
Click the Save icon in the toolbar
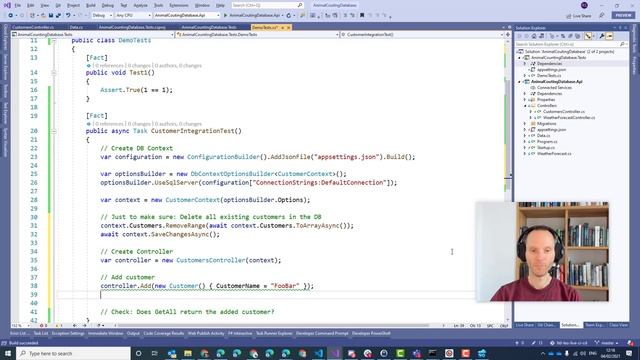(x=51, y=16)
